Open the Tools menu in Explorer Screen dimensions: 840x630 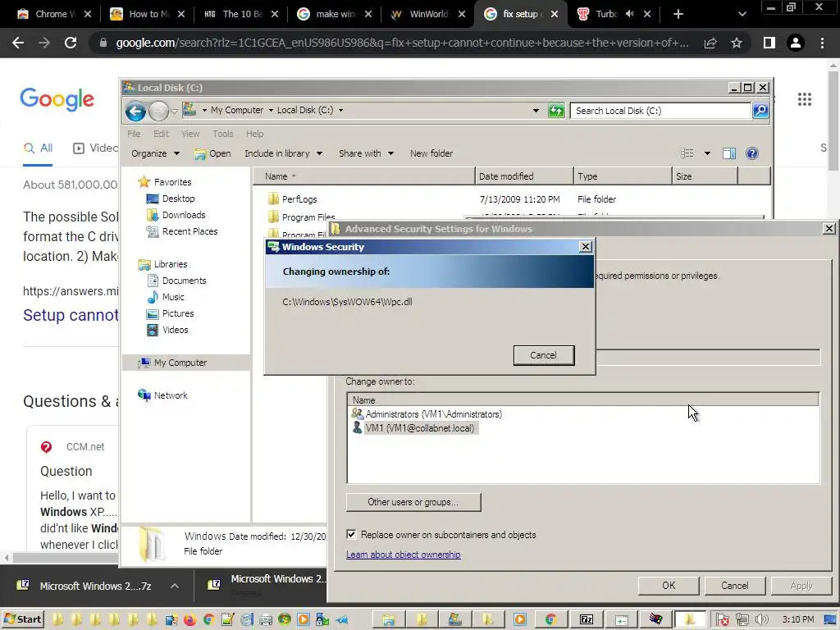[x=223, y=134]
